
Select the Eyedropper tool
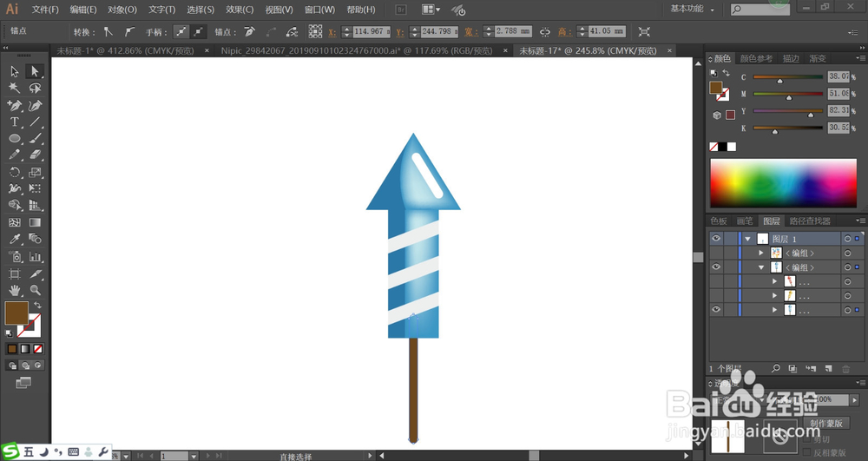point(15,239)
